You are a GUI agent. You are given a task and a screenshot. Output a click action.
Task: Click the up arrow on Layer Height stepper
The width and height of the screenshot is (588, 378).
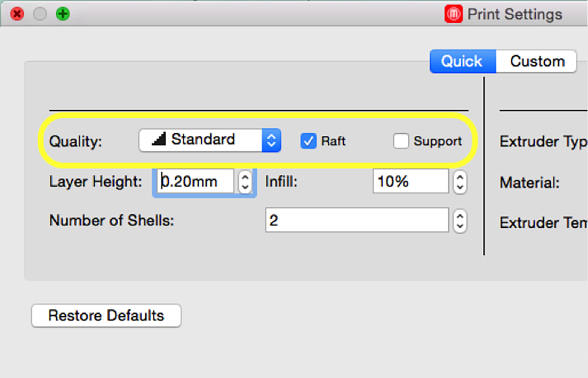coord(245,176)
